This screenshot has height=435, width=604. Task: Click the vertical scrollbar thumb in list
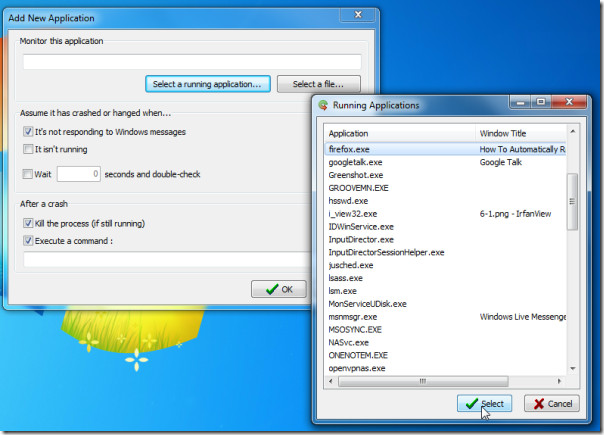(x=572, y=202)
